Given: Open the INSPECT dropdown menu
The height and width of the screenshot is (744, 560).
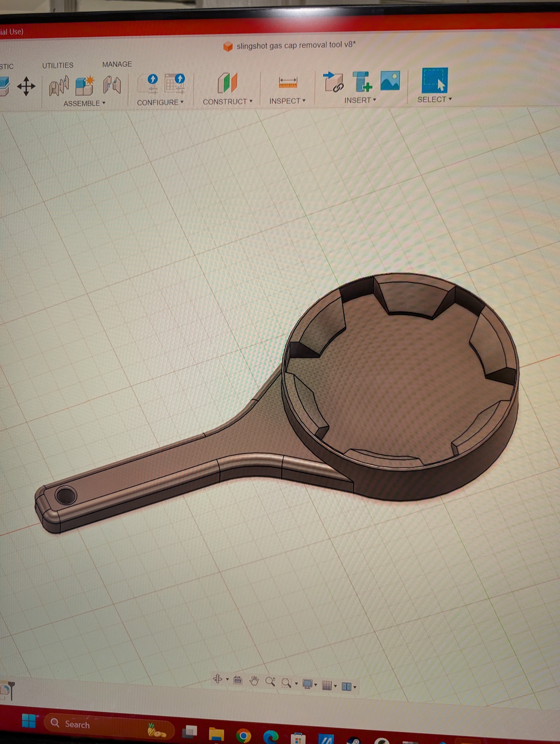Looking at the screenshot, I should pyautogui.click(x=287, y=101).
